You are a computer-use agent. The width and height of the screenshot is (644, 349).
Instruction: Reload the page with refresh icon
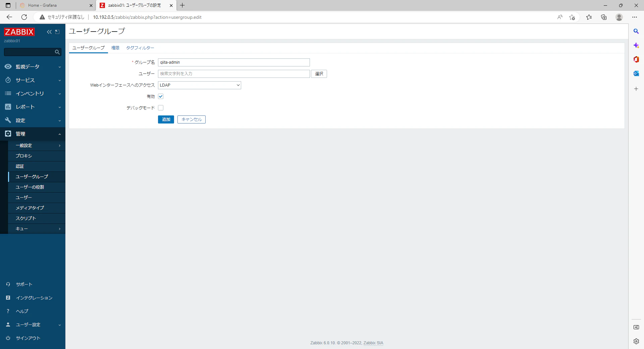point(24,17)
